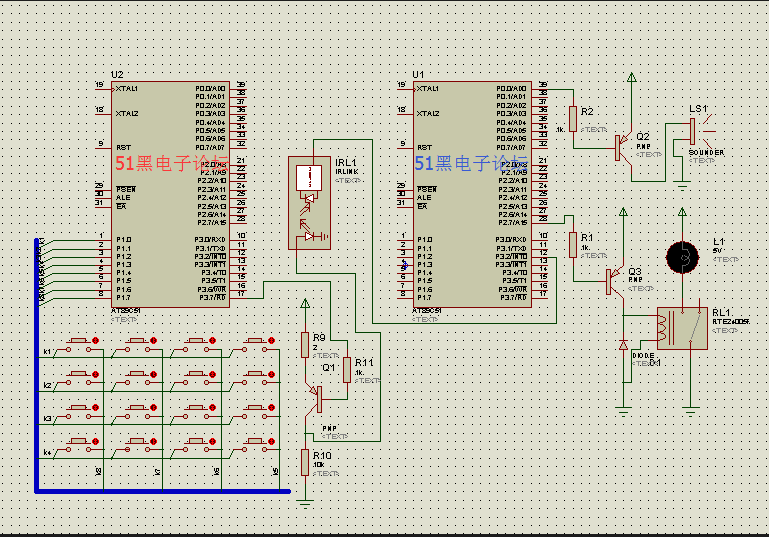Select the Q3 PNP transistor

[x=615, y=281]
